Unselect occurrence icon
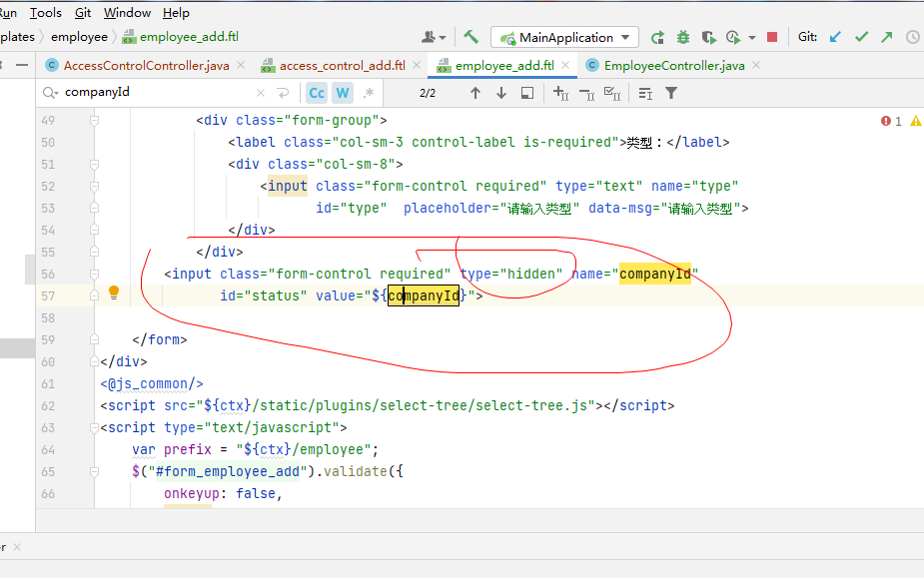This screenshot has height=578, width=924. click(587, 93)
